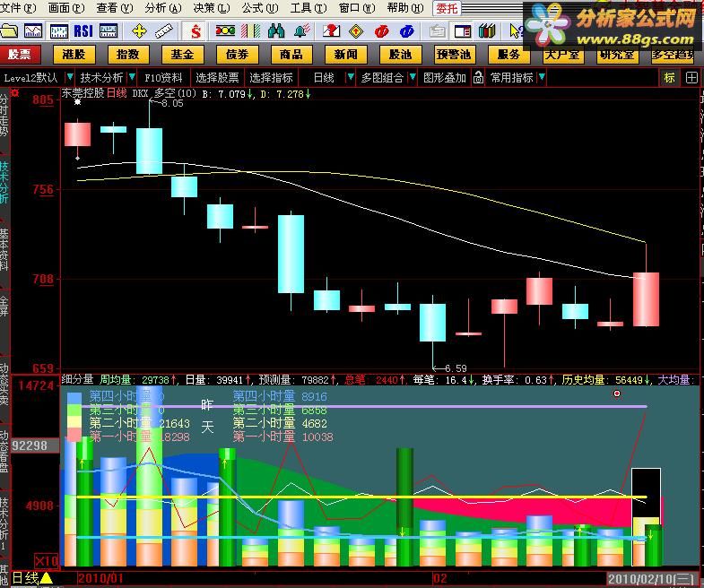Image resolution: width=704 pixels, height=588 pixels.
Task: Click the 选择指标 button
Action: pos(271,78)
